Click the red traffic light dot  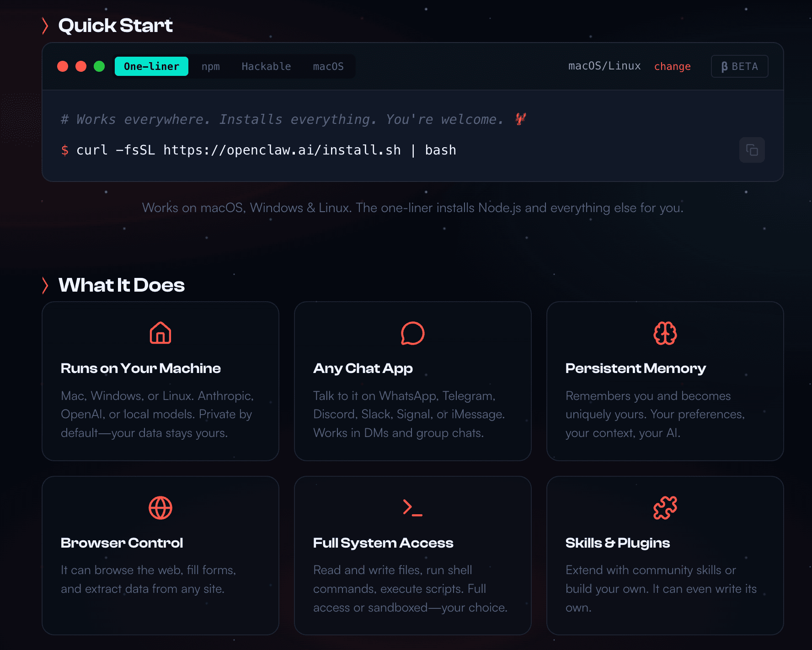[63, 67]
